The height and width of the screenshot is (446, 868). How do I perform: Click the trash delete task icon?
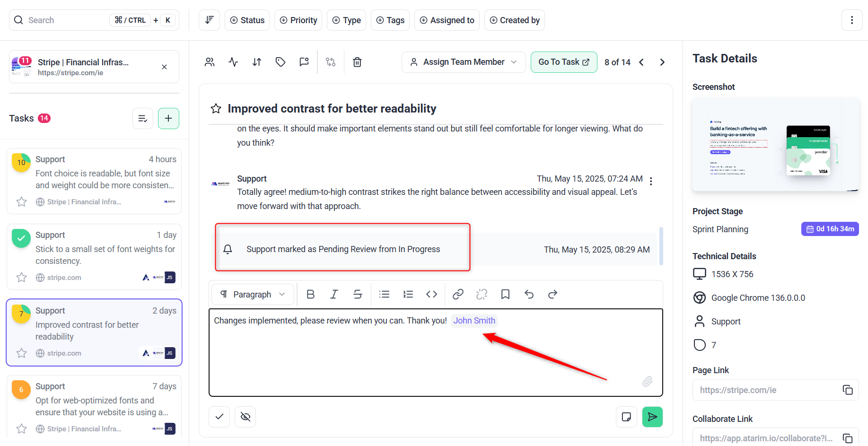(x=357, y=62)
